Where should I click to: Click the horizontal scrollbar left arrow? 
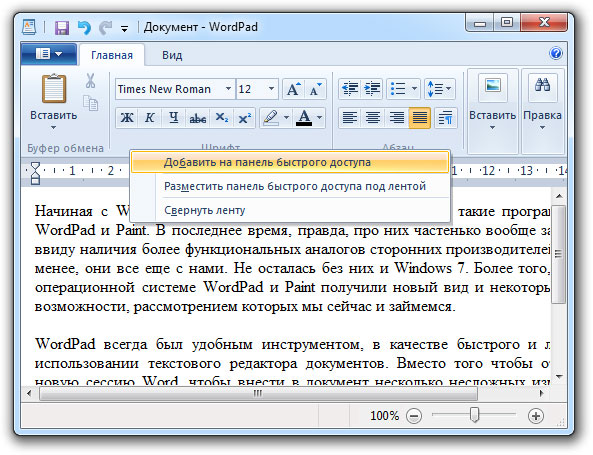click(29, 393)
